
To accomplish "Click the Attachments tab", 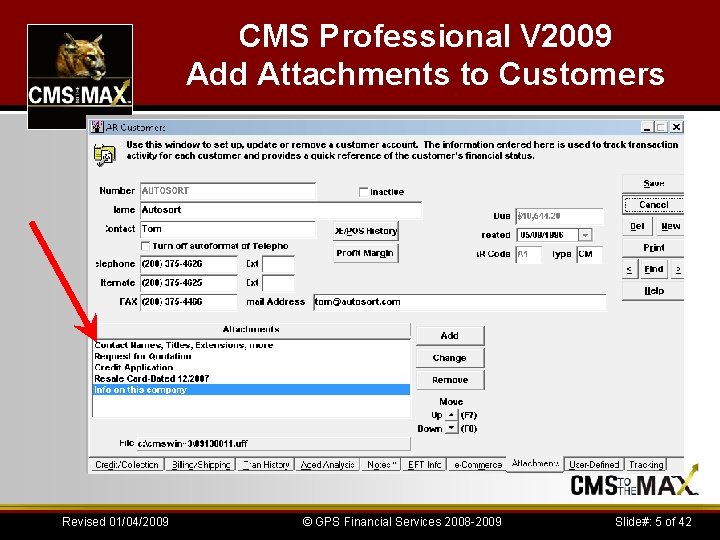I will (x=535, y=463).
